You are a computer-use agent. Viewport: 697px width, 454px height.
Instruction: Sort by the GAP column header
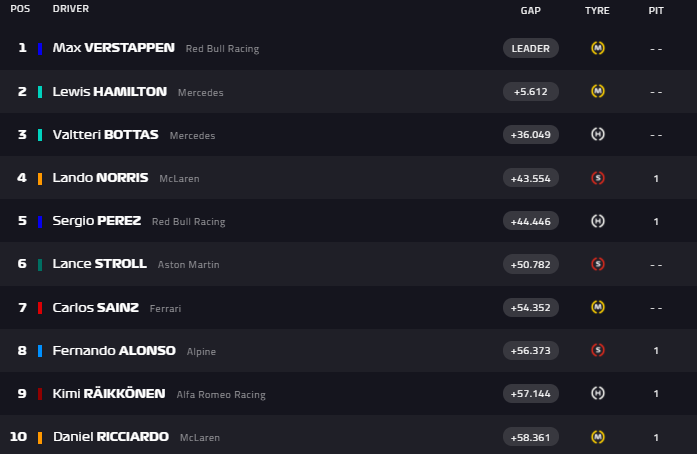pos(531,10)
